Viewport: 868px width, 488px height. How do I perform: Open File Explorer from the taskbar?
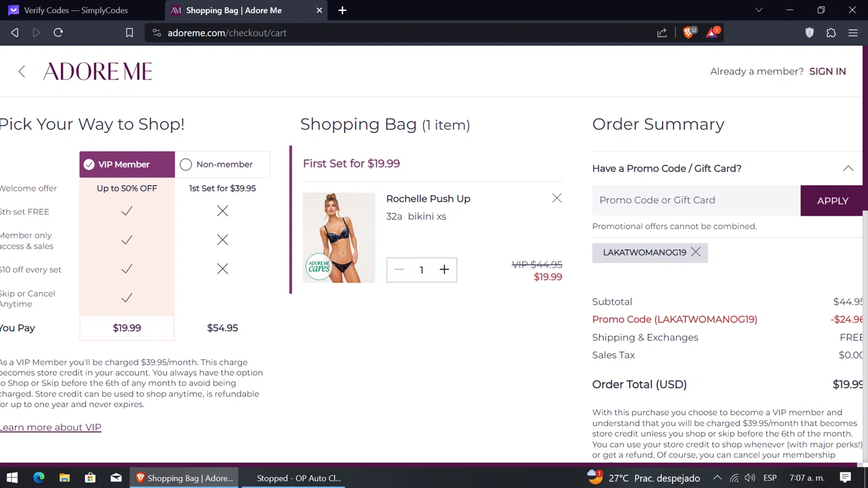(64, 478)
